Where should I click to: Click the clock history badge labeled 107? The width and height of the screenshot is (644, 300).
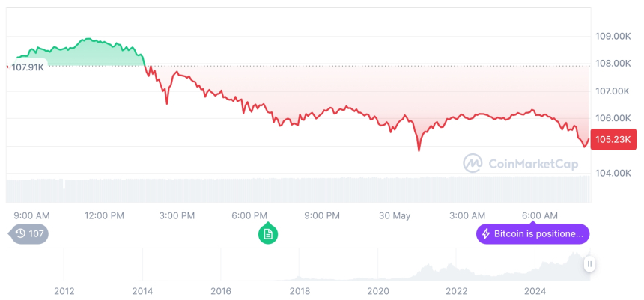(30, 233)
